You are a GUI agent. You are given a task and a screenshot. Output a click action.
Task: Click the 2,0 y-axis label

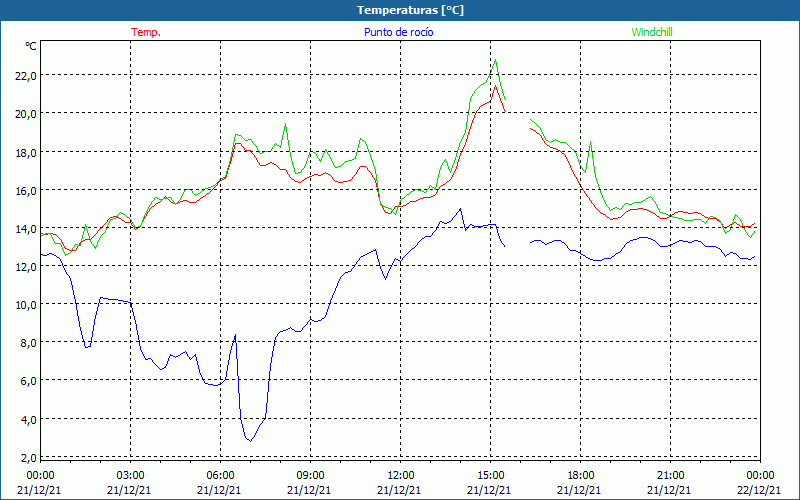pyautogui.click(x=27, y=457)
